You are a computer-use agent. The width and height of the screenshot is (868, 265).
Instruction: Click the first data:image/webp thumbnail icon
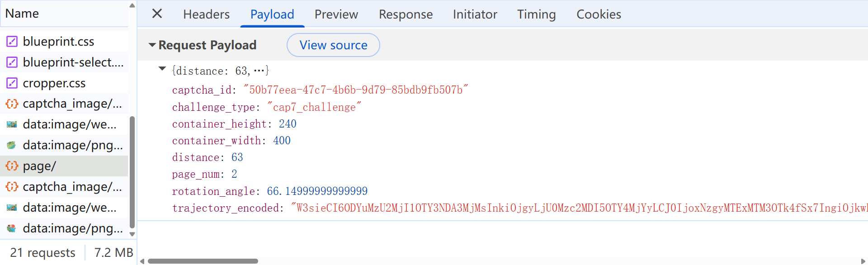12,124
